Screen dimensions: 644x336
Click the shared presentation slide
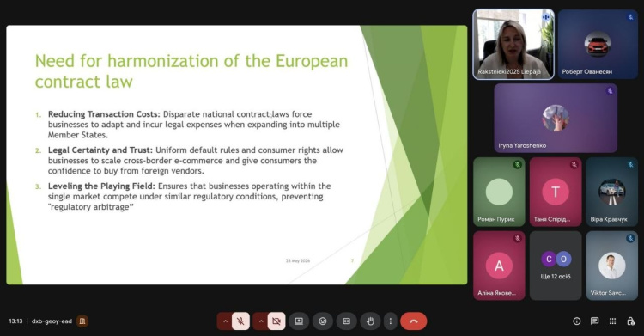(x=237, y=155)
